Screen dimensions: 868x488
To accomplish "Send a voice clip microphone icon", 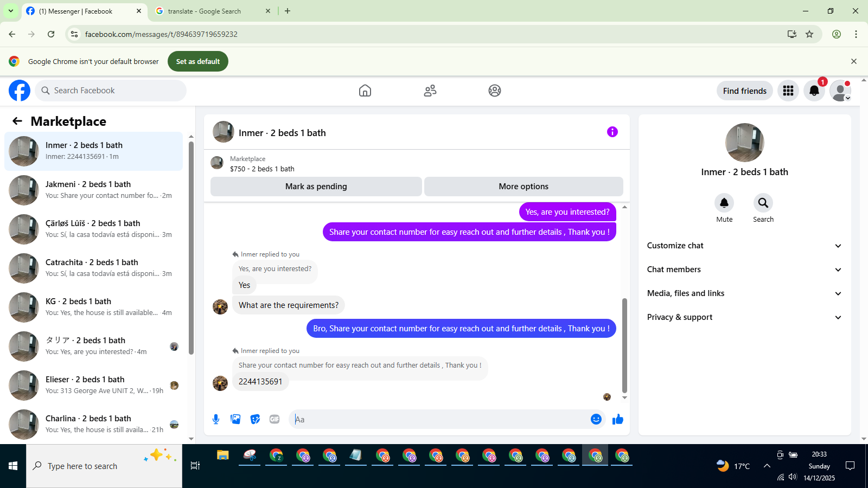I will (x=216, y=419).
